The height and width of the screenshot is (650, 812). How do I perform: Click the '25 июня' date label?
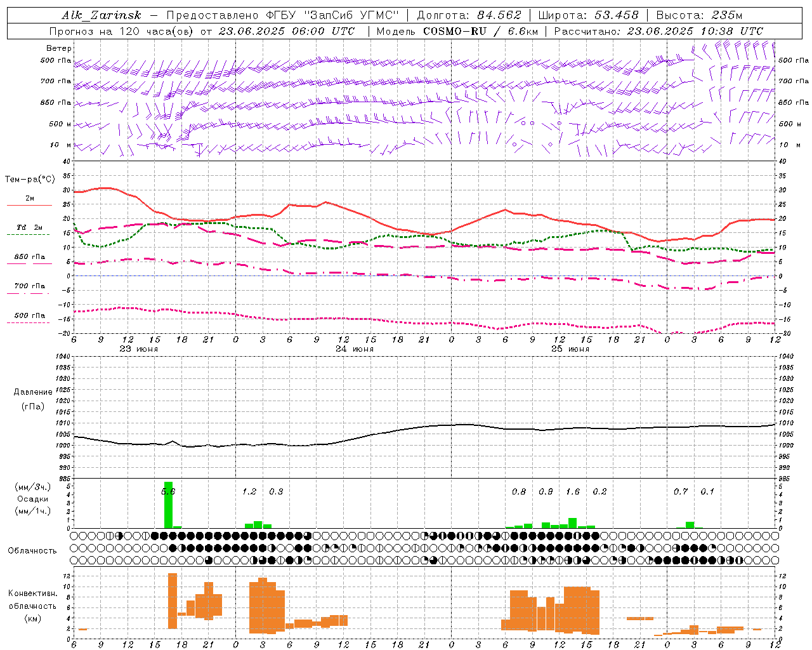[570, 349]
